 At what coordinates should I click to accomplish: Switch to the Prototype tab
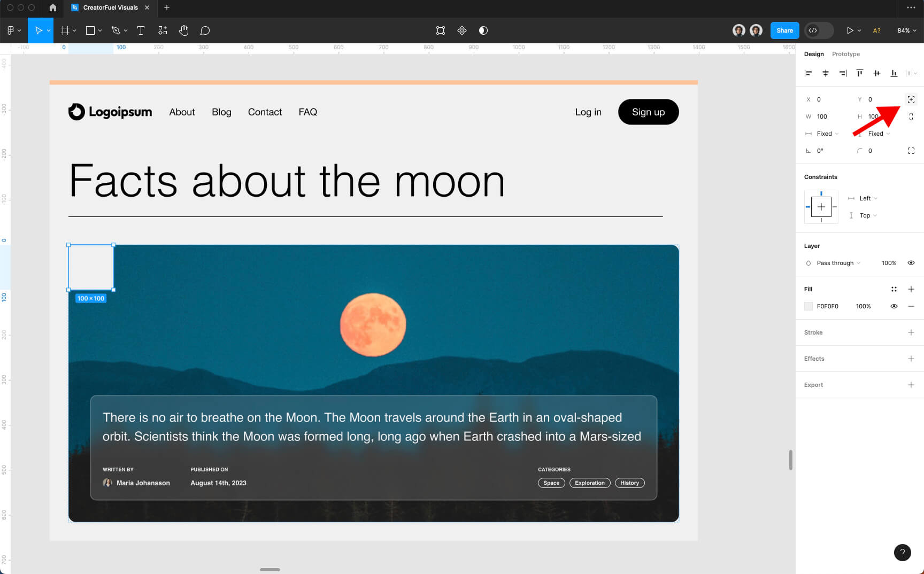(845, 54)
